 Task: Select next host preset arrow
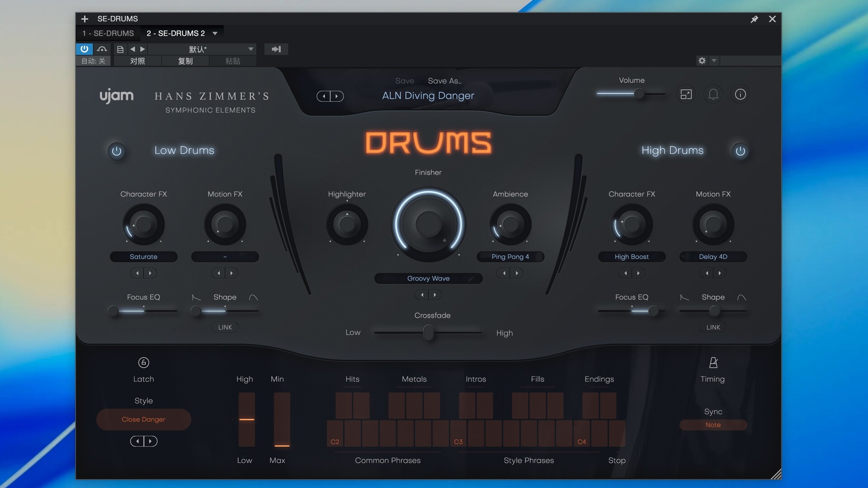(x=142, y=49)
